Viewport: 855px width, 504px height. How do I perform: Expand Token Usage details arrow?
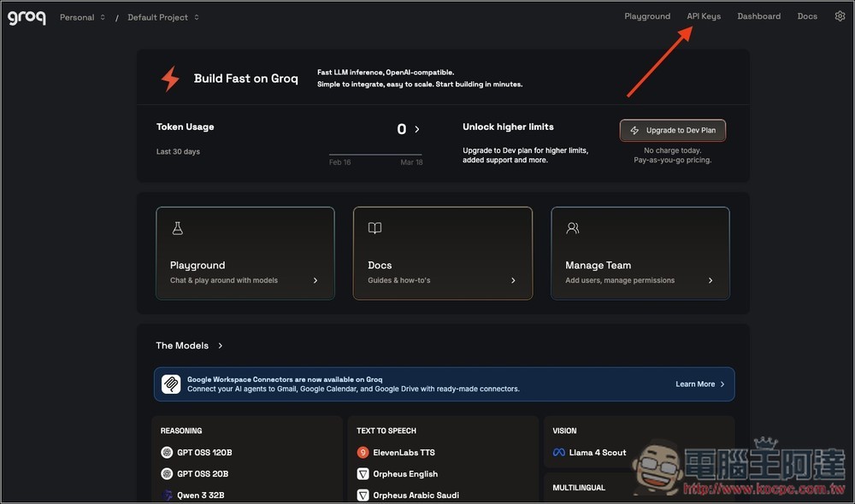417,130
